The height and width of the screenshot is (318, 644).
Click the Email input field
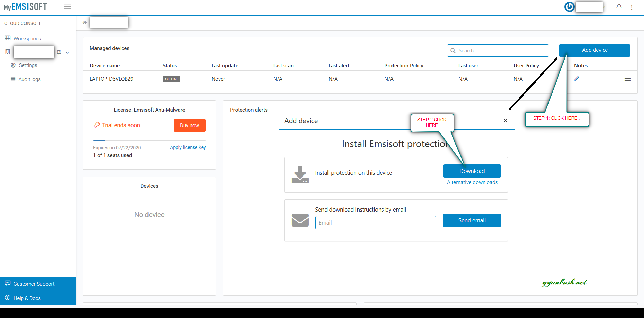376,223
